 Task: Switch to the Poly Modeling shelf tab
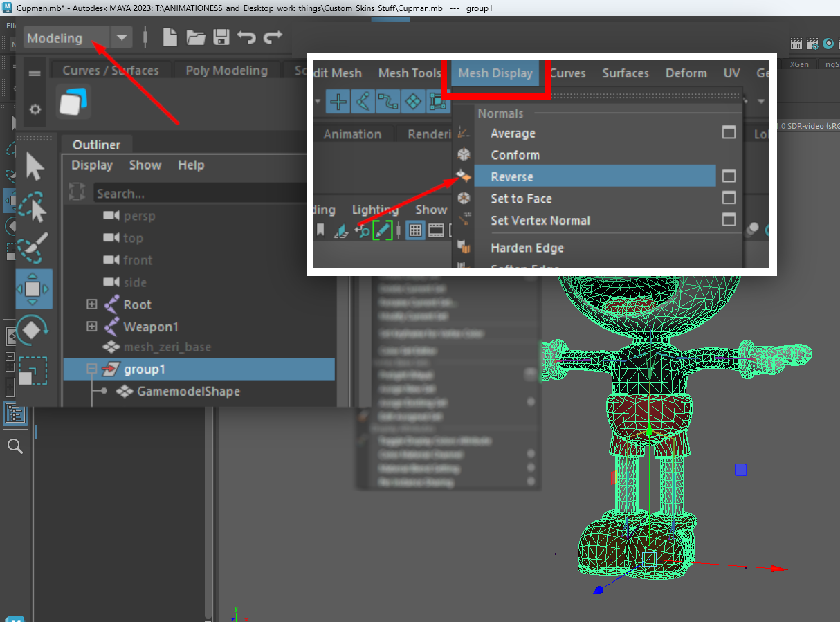[227, 71]
